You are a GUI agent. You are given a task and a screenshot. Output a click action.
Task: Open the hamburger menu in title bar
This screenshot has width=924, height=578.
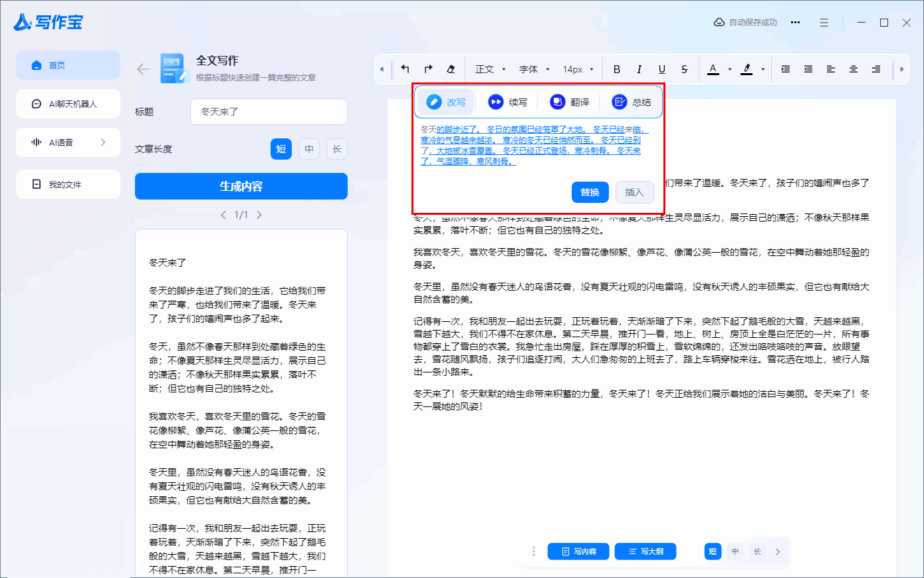[x=824, y=23]
